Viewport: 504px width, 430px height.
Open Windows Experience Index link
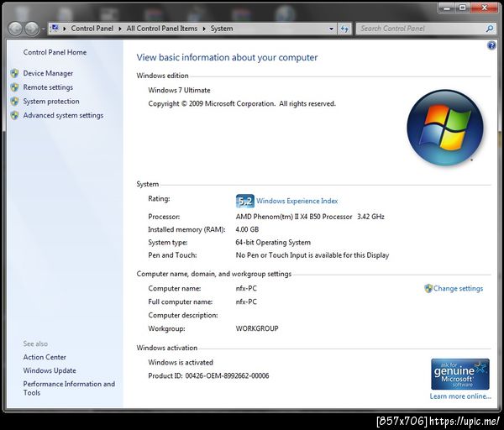click(x=297, y=201)
